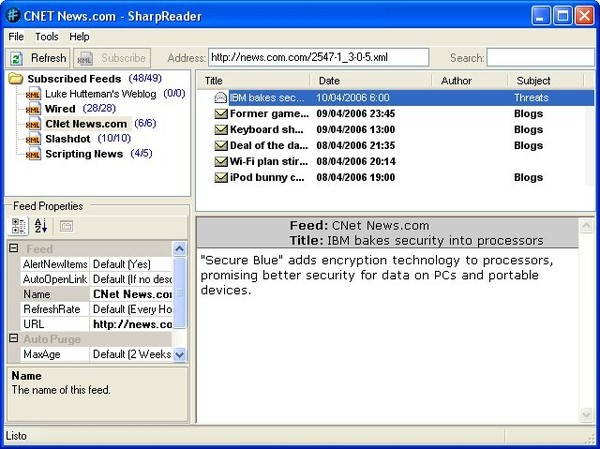Click date '09/04/2006 23:45'
This screenshot has width=600, height=449.
coord(355,114)
